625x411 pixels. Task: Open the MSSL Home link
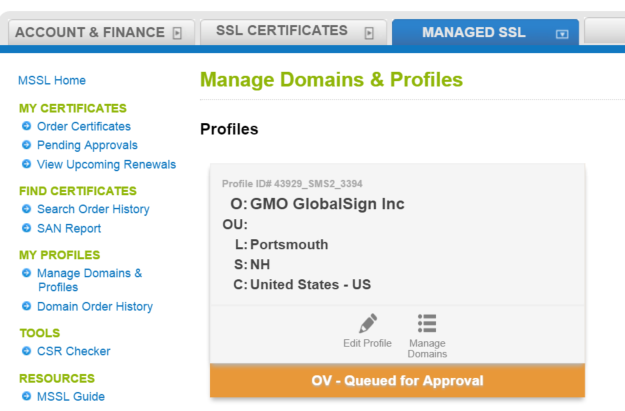52,80
